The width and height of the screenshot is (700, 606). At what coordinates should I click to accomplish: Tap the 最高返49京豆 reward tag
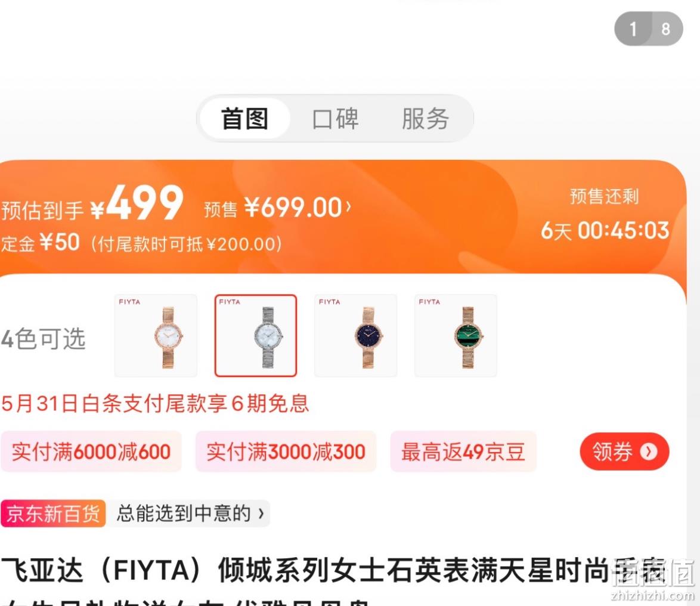463,452
